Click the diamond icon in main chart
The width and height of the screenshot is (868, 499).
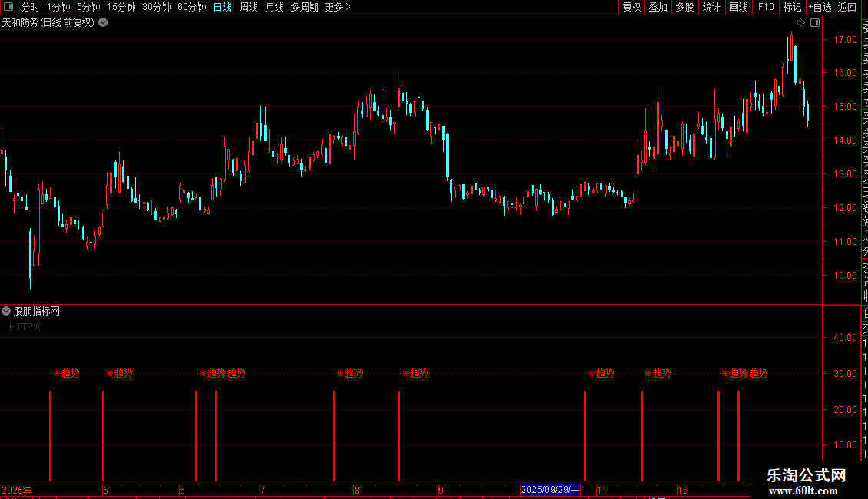coord(800,23)
